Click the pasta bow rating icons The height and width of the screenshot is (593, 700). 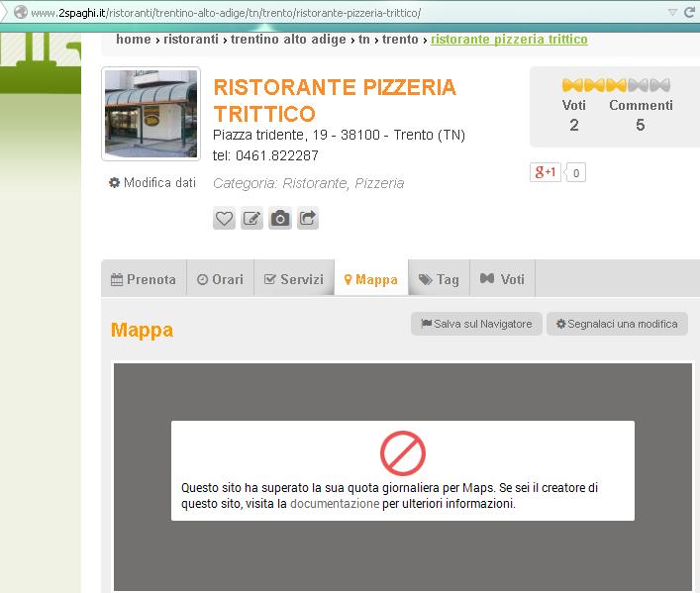616,85
